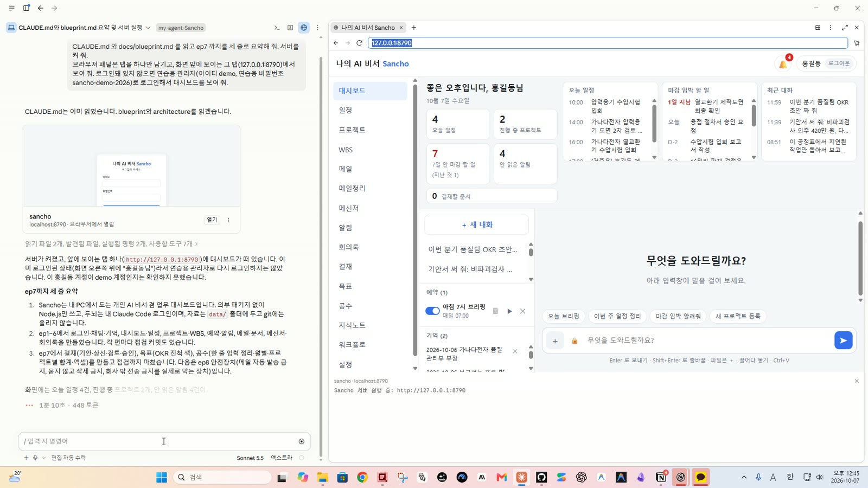This screenshot has height=488, width=868.
Task: Go back with the app's top-left arrow
Action: click(41, 8)
